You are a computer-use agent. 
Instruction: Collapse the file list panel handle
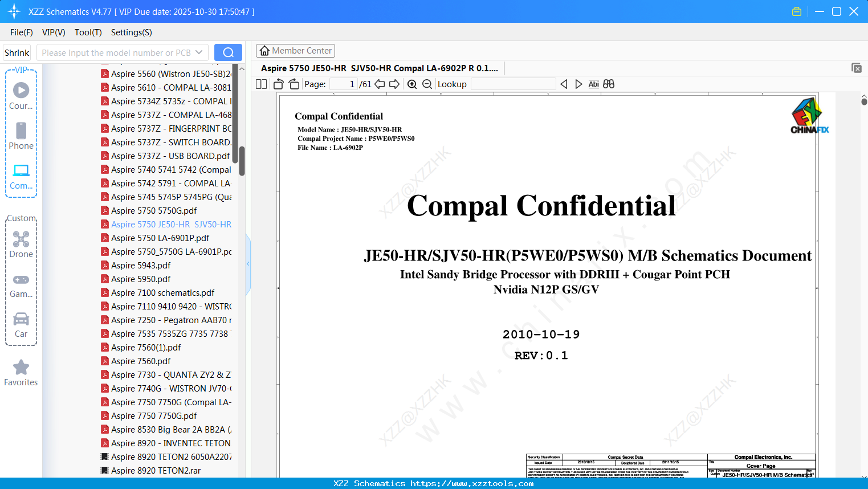pyautogui.click(x=248, y=264)
